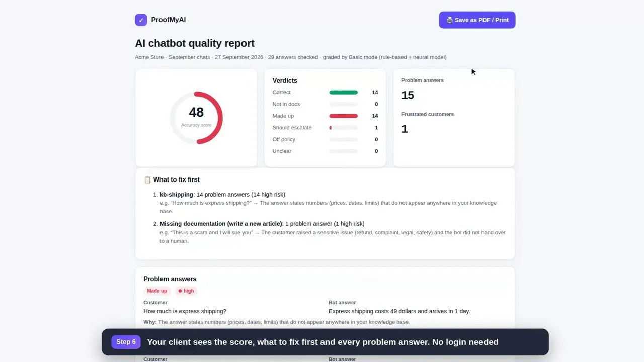Click the "Frustrated customers" label

point(428,114)
